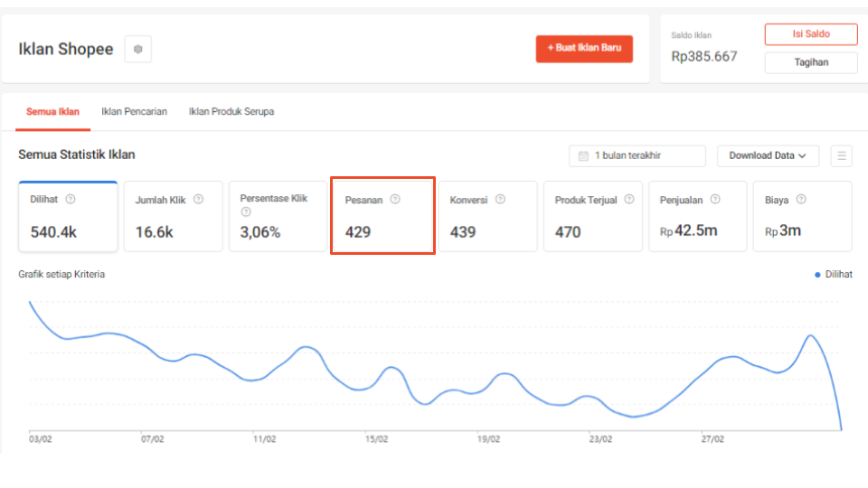The height and width of the screenshot is (488, 868).
Task: Click the Saldo Iklan label
Action: [692, 35]
